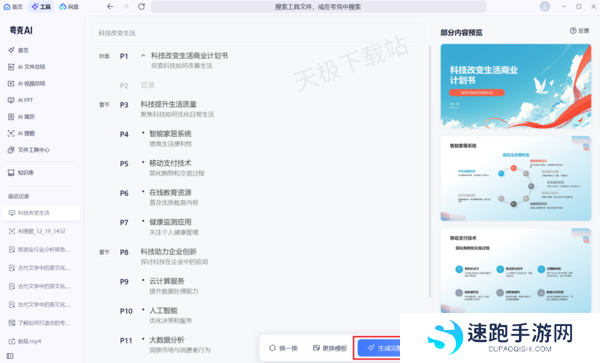Focus the top search field 搜索工具文件
The height and width of the screenshot is (363, 600).
coord(318,7)
